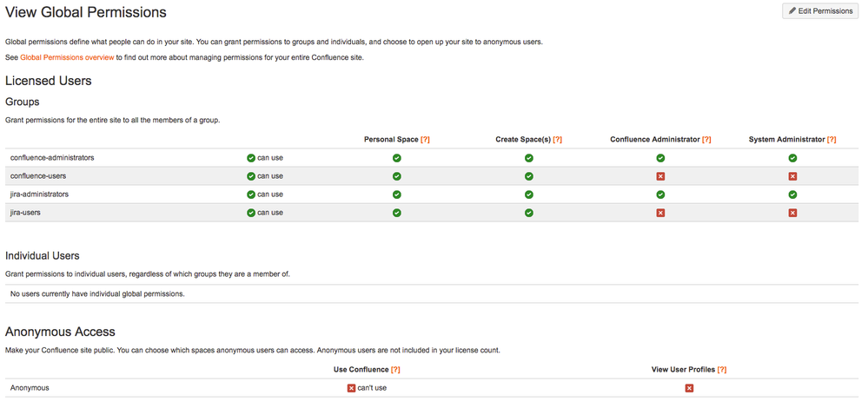Image resolution: width=868 pixels, height=408 pixels.
Task: Click confluence-users 'can use' green check icon
Action: [251, 176]
